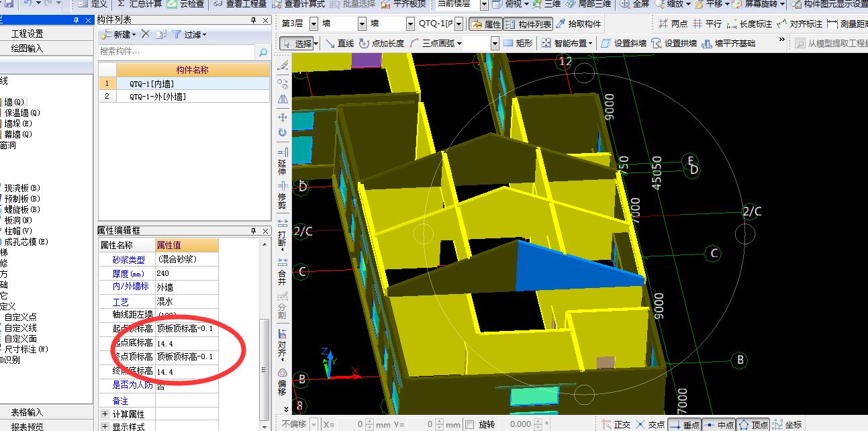Click 设置拱墙 set arched wall

674,44
